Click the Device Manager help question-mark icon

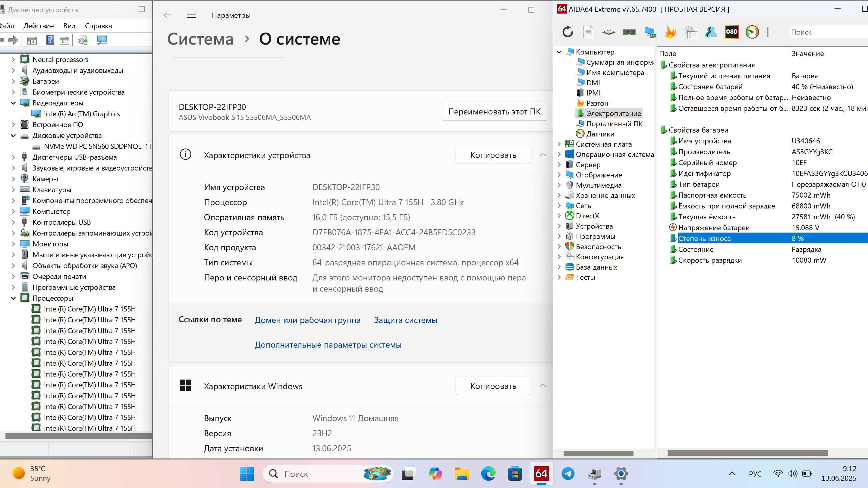pyautogui.click(x=50, y=40)
